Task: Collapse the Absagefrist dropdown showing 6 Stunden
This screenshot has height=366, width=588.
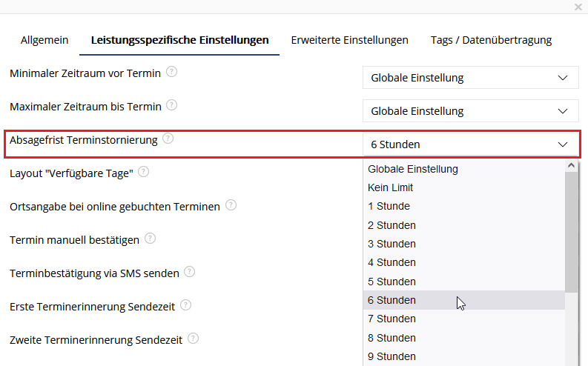Action: [471, 144]
